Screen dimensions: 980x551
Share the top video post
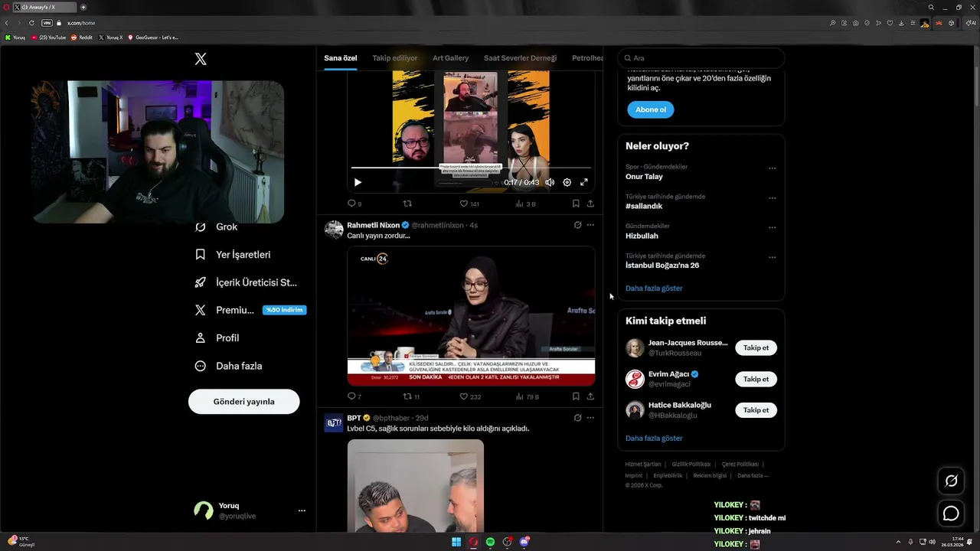click(x=590, y=204)
